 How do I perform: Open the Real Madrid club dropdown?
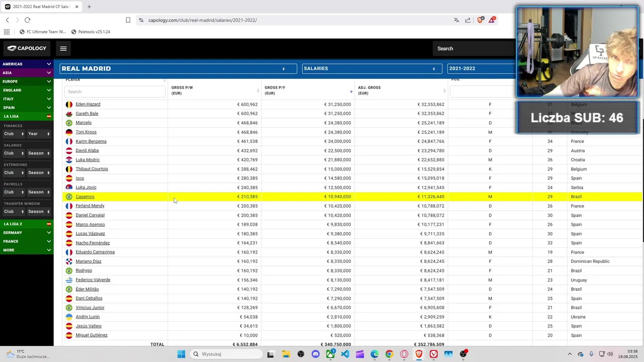[x=178, y=68]
